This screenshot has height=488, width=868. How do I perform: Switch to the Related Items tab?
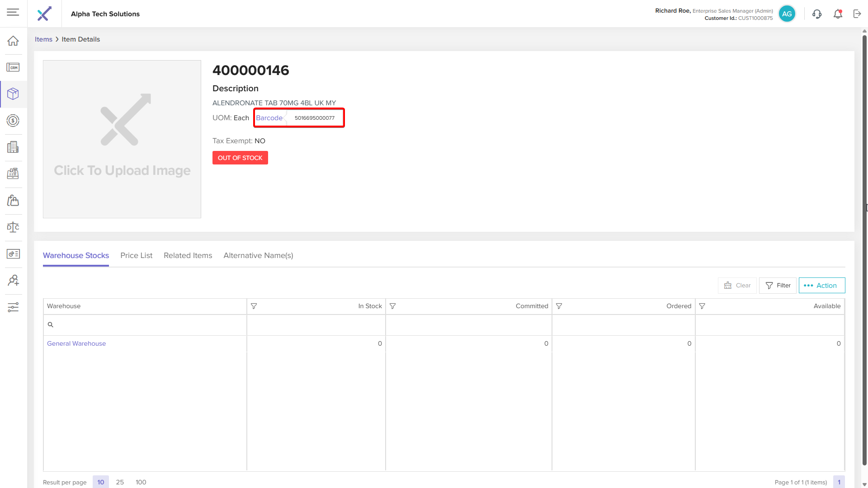(x=188, y=255)
